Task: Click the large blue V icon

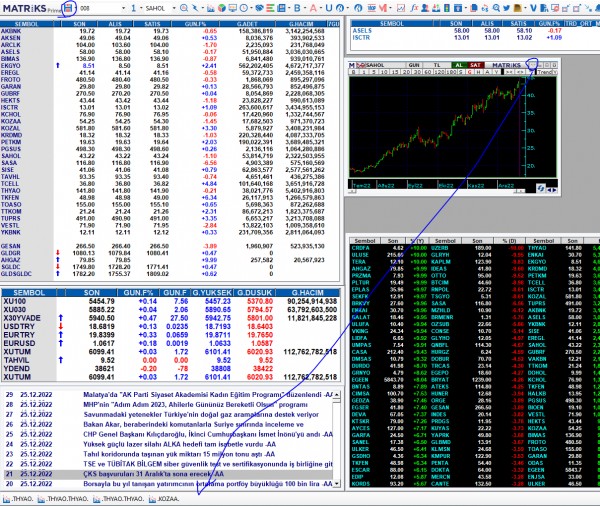Action: 533,8
